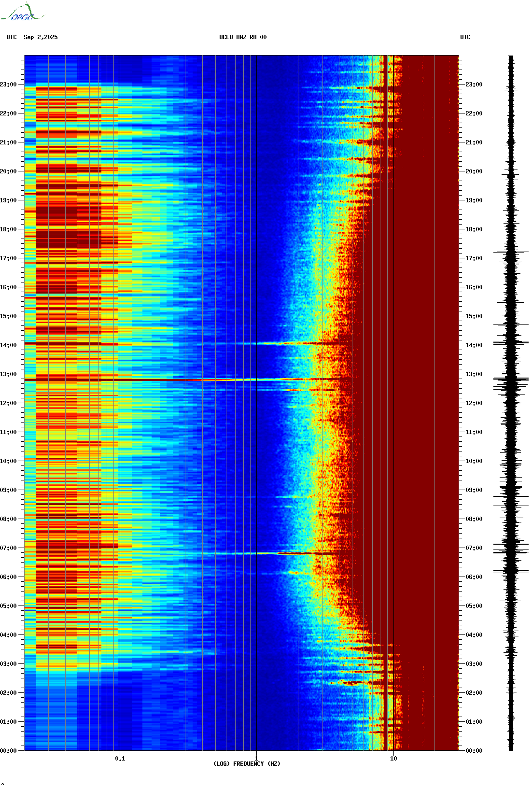
Task: Click the left axis '05:00' time label
Action: 8,606
